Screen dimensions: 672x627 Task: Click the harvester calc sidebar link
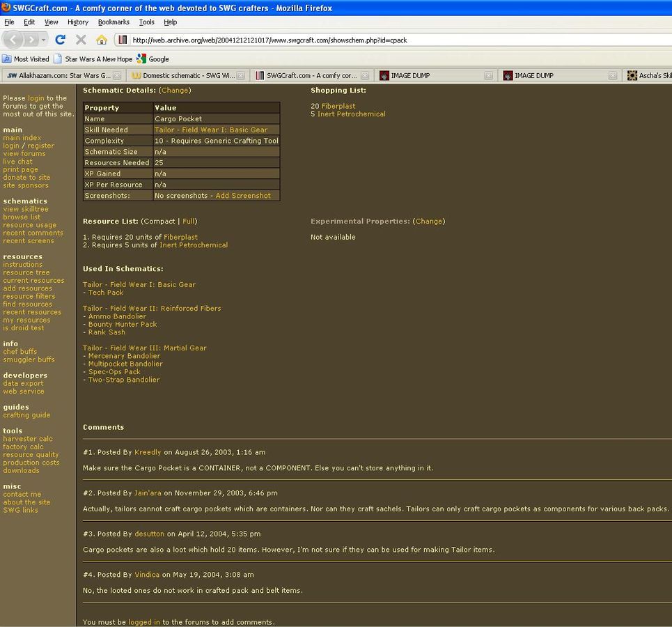[27, 439]
